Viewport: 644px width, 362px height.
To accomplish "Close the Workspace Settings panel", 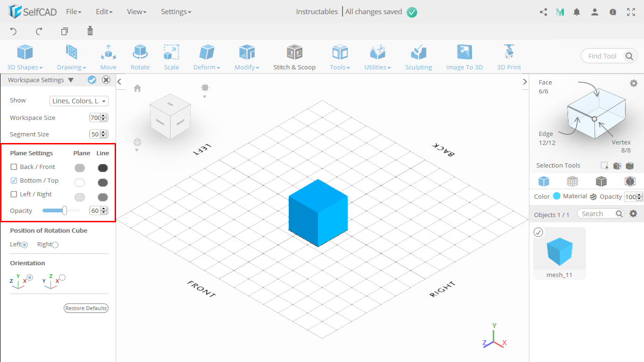I will click(x=106, y=80).
